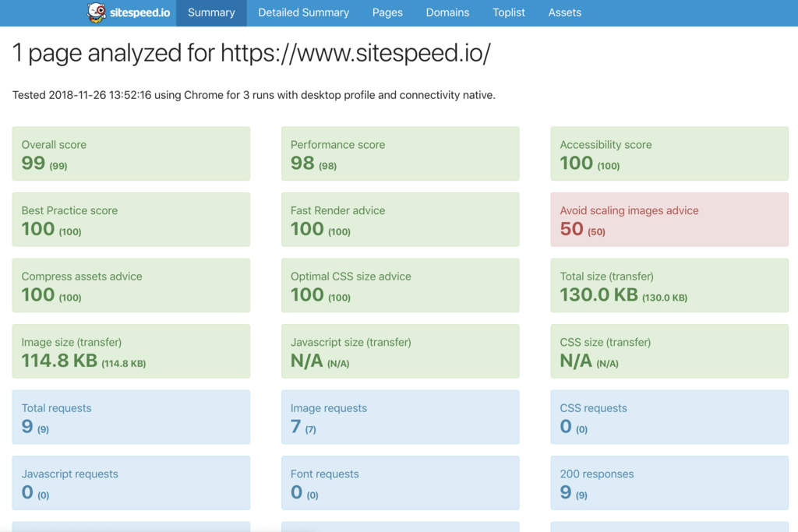Click the CSS size (transfer) card
This screenshot has height=532, width=798.
click(x=669, y=351)
